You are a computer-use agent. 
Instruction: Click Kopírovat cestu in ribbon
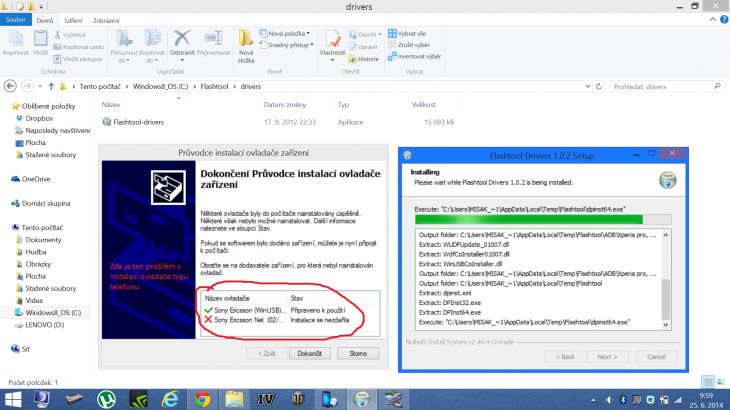(78, 47)
